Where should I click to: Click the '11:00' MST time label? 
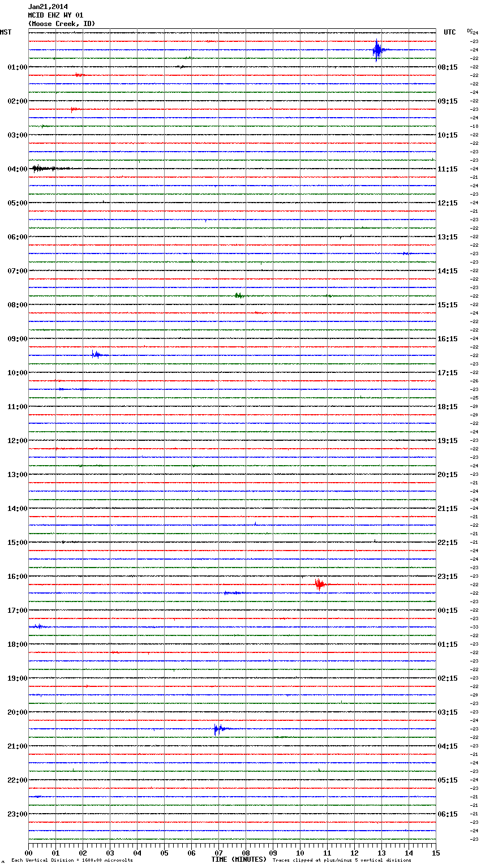18,406
